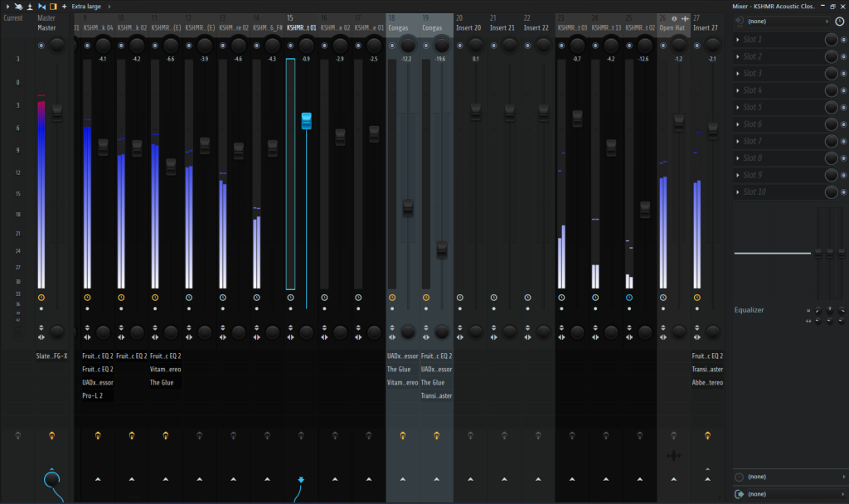Viewport: 849px width, 504px height.
Task: Click the orange track inspector panel icon
Action: tap(53, 6)
